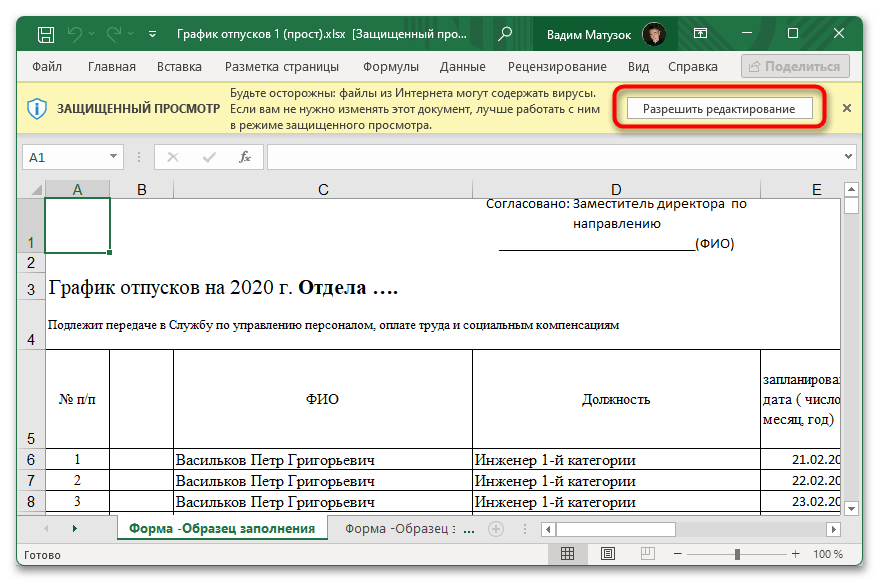879x582 pixels.
Task: Switch to Normal view in status bar
Action: (567, 554)
